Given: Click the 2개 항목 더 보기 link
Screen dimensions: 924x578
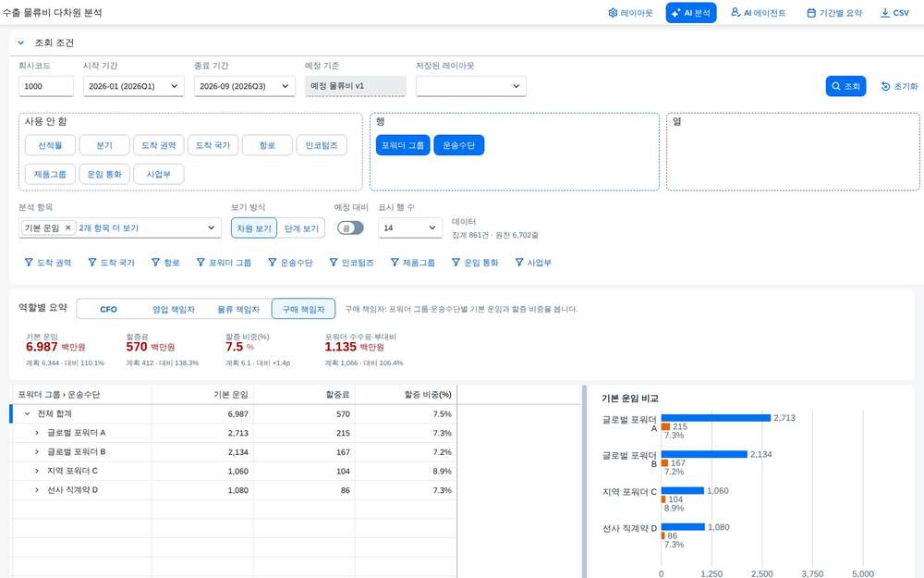Looking at the screenshot, I should 108,228.
